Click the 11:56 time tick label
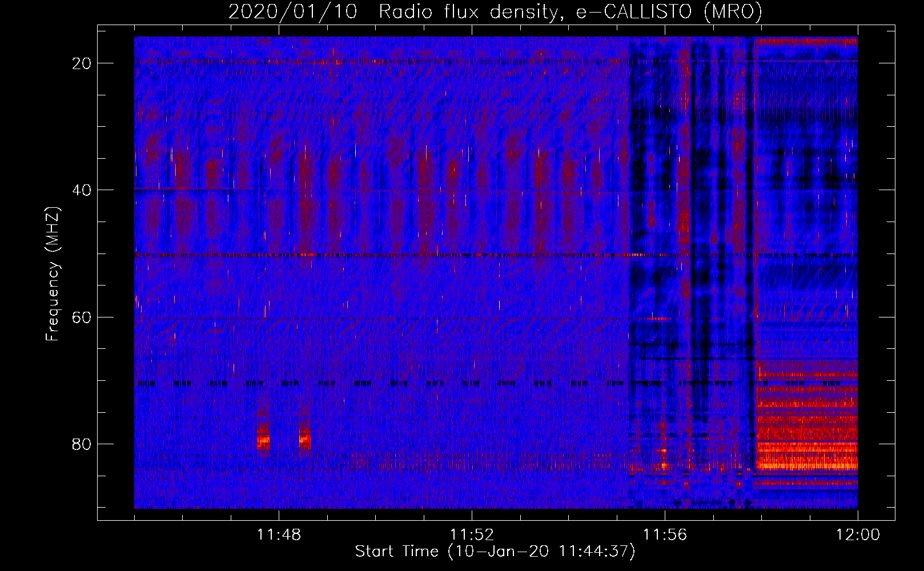 coord(665,535)
